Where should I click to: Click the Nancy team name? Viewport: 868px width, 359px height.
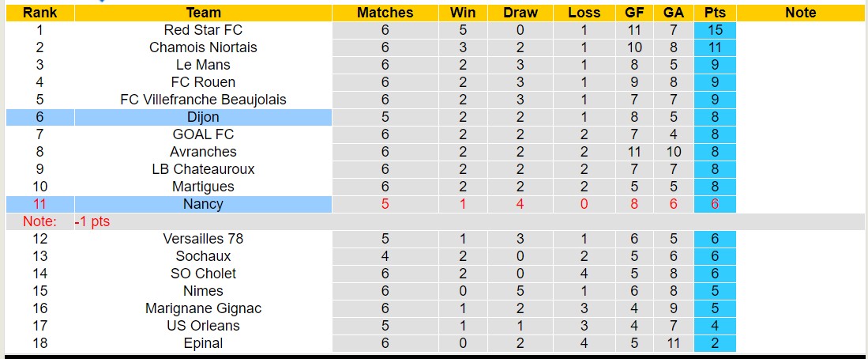(x=203, y=204)
